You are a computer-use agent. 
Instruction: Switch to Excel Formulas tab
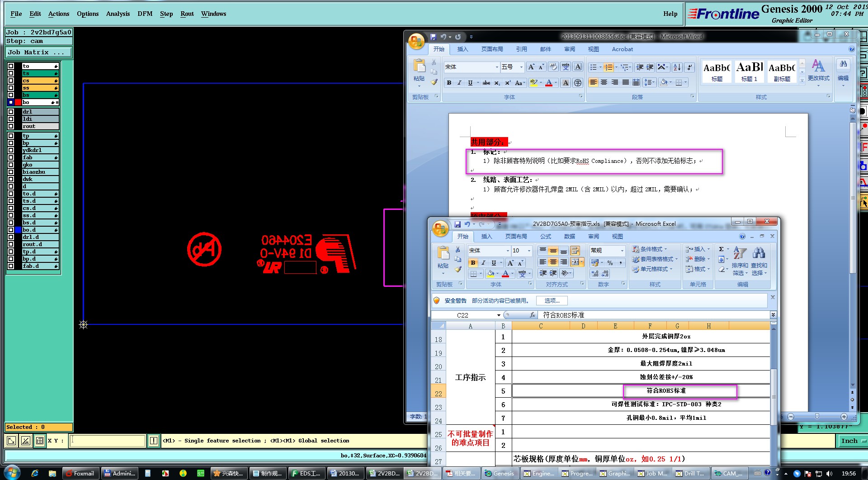point(546,237)
